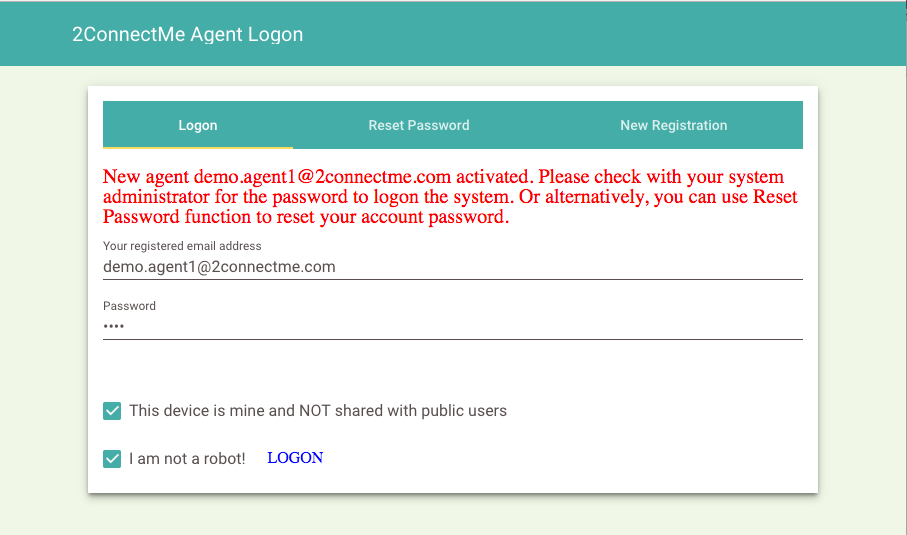
Task: Click the yellow underline beneath the Logon tab
Action: [198, 147]
